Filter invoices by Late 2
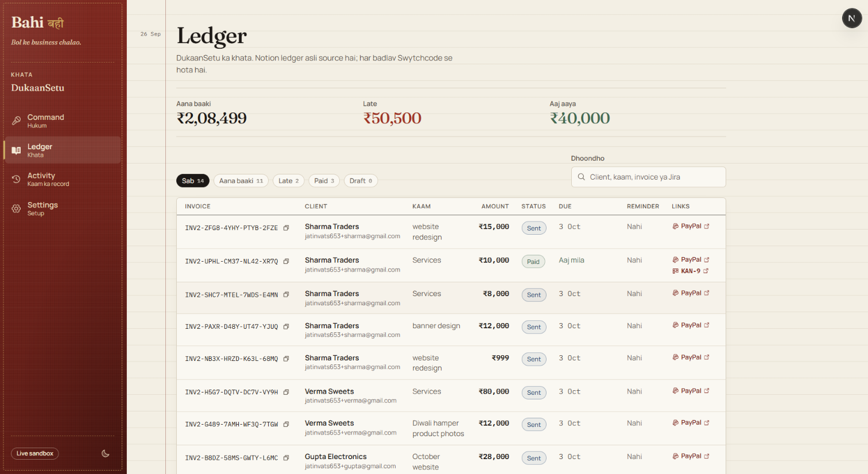 pos(289,181)
